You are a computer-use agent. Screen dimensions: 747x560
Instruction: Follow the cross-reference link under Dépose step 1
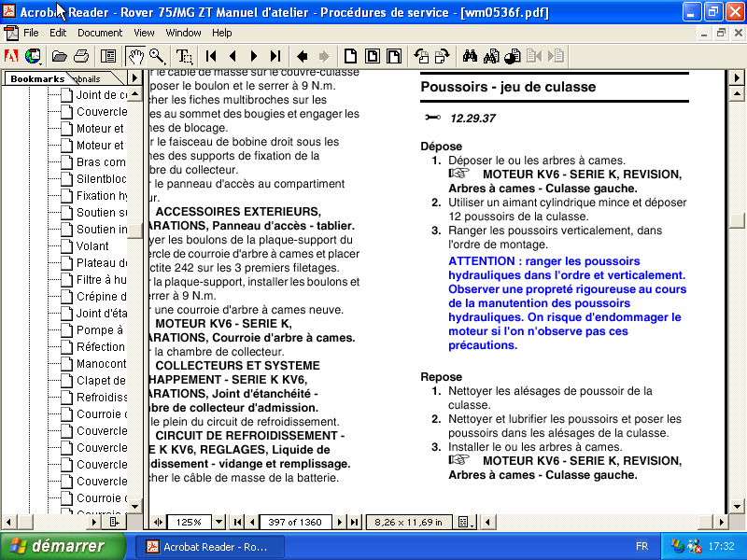pos(565,181)
